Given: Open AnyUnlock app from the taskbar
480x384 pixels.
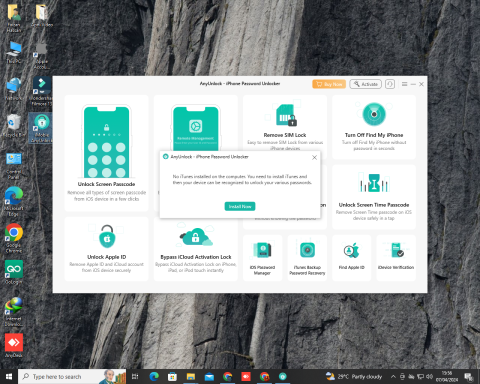Looking at the screenshot, I should click(x=283, y=377).
